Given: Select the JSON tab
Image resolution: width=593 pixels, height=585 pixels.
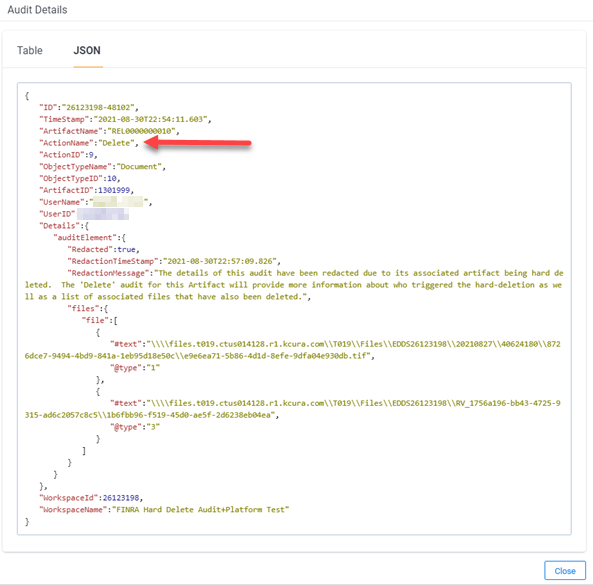Looking at the screenshot, I should (x=87, y=50).
